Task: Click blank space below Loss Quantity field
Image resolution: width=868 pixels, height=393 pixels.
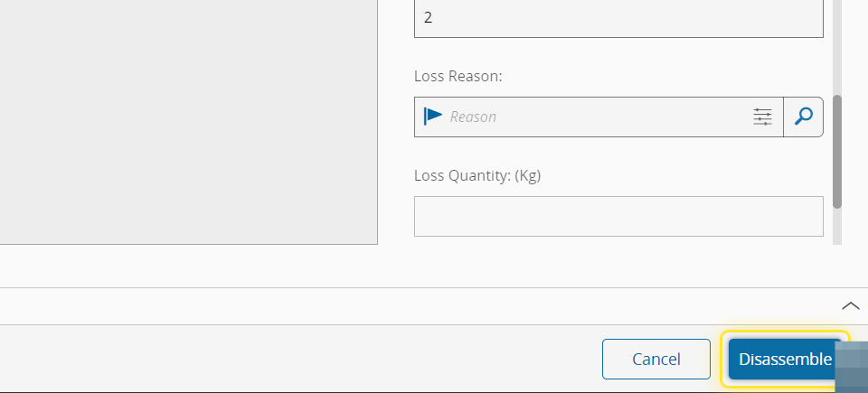Action: pos(618,262)
